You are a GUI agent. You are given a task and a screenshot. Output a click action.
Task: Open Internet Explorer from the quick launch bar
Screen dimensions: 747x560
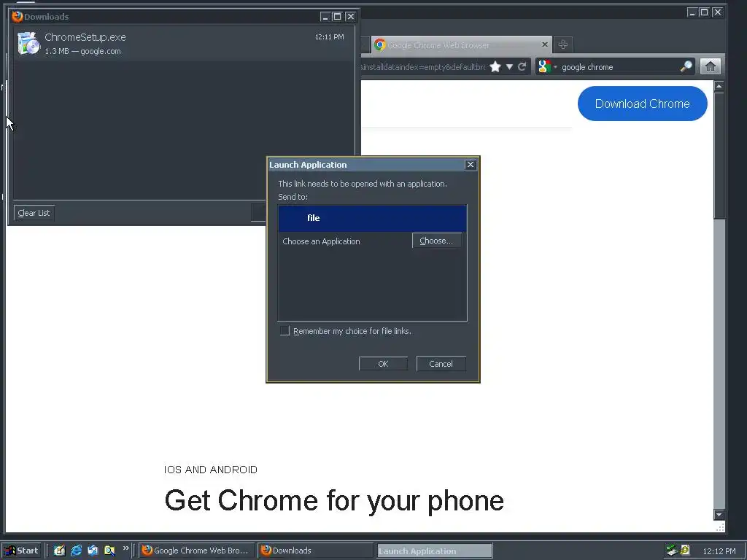point(76,551)
